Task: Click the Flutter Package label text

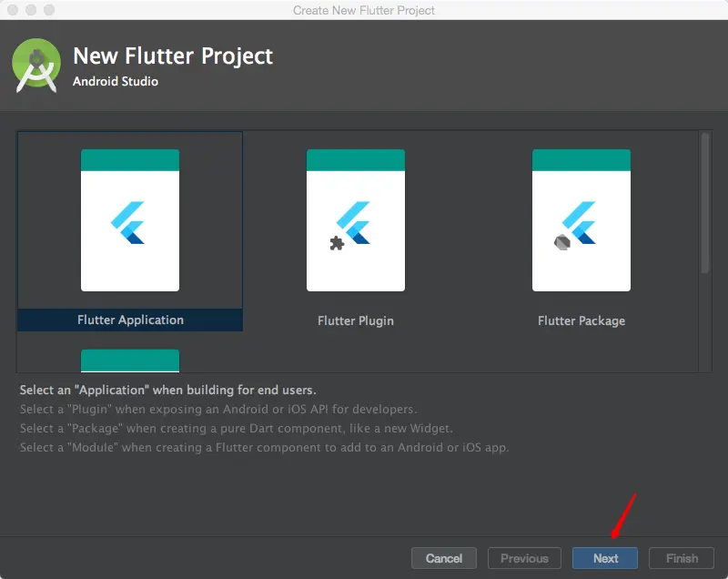Action: coord(581,320)
